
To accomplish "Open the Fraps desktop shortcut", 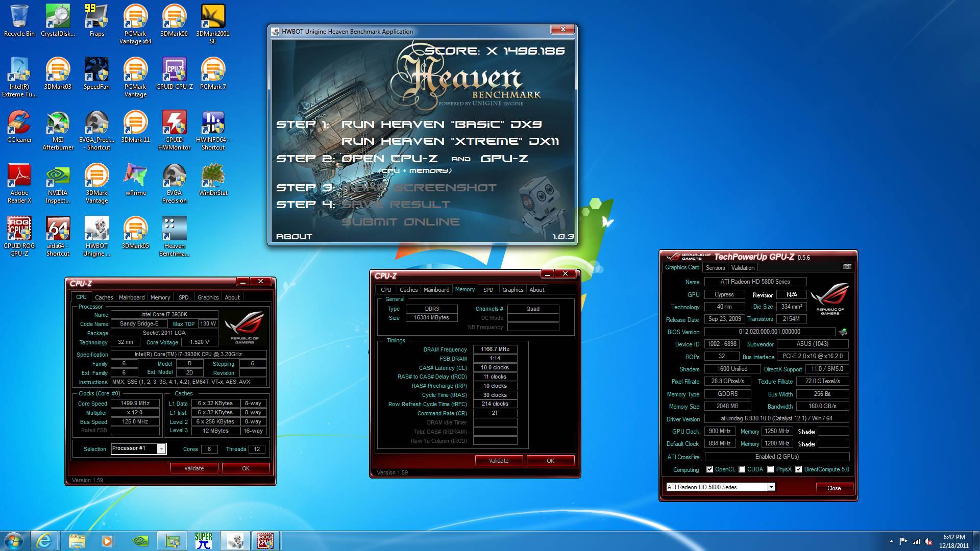I will coord(96,20).
